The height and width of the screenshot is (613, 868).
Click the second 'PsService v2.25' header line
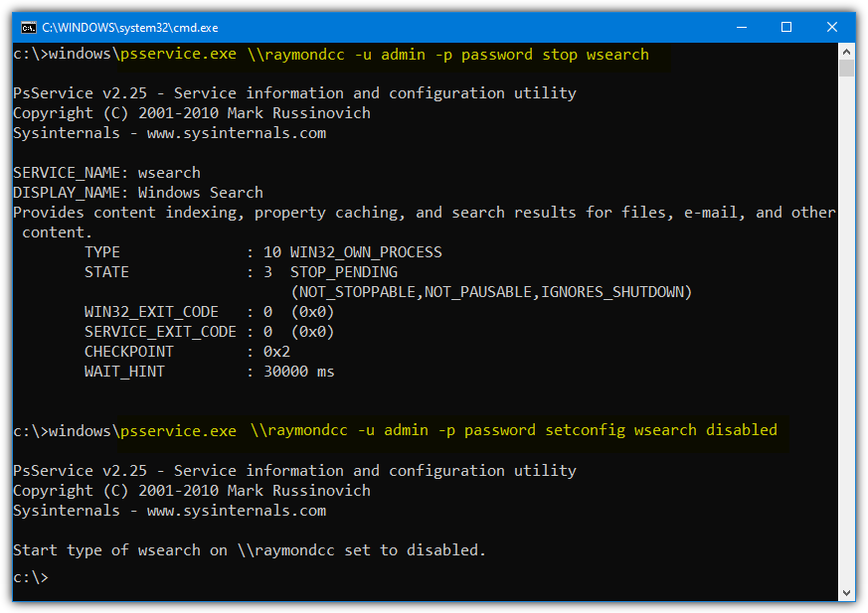[x=294, y=470]
